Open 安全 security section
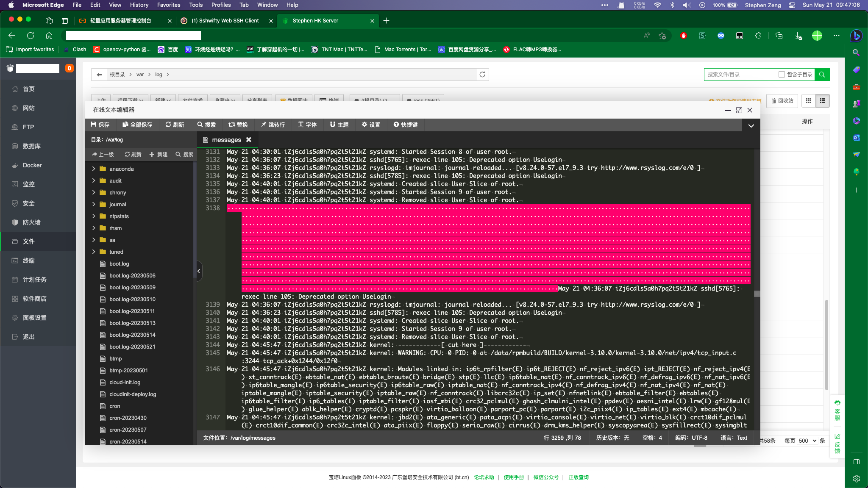 click(38, 203)
